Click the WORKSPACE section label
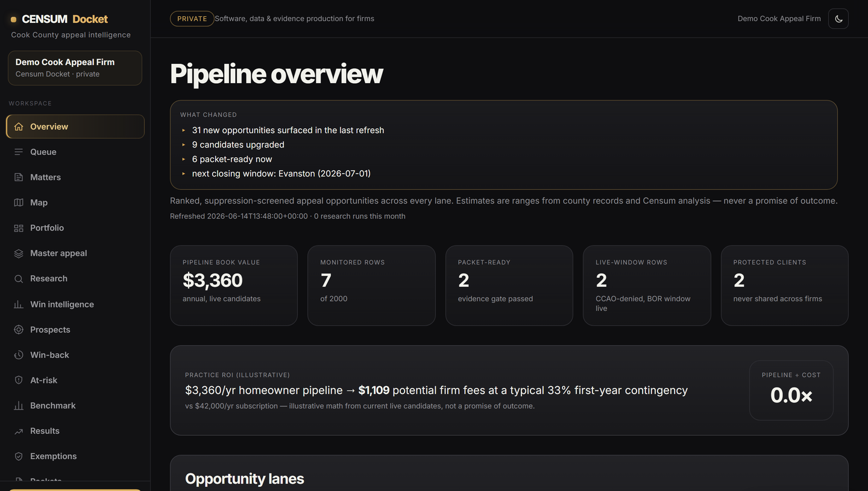 [30, 104]
